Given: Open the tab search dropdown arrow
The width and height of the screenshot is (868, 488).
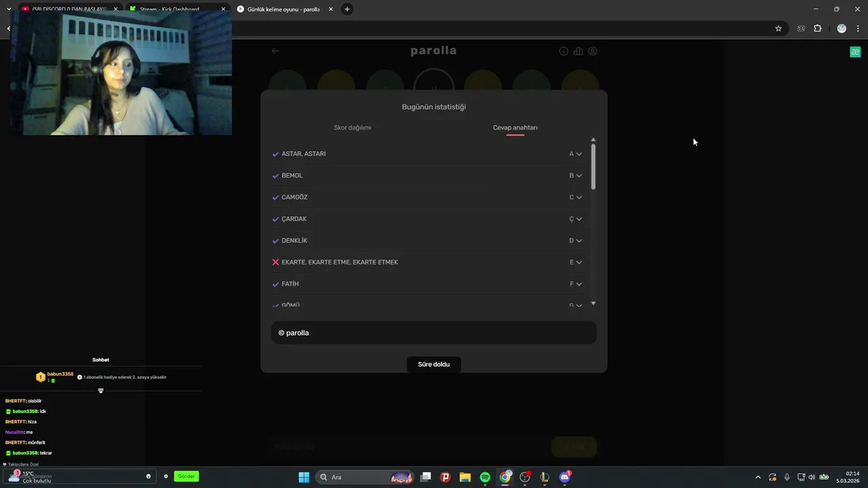Looking at the screenshot, I should [9, 9].
